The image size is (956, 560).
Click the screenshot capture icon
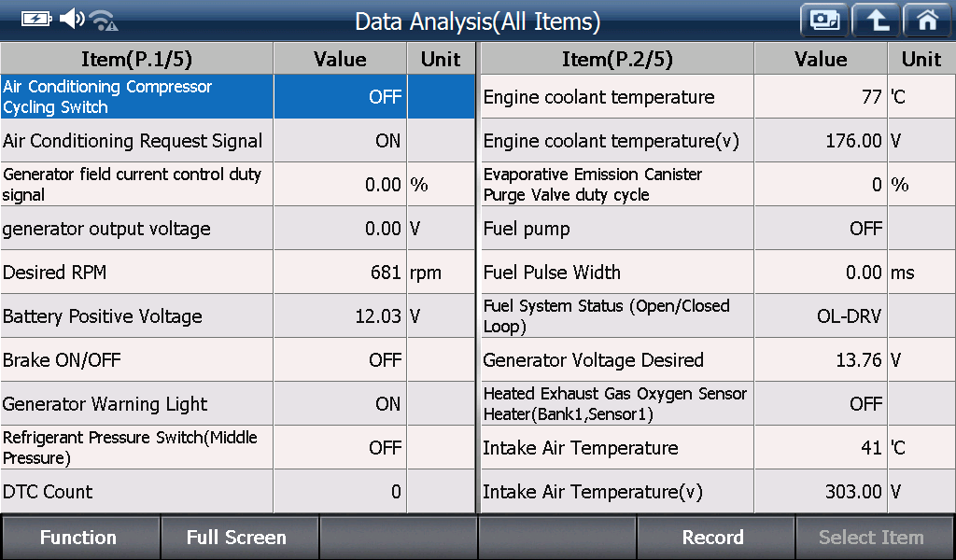point(824,21)
